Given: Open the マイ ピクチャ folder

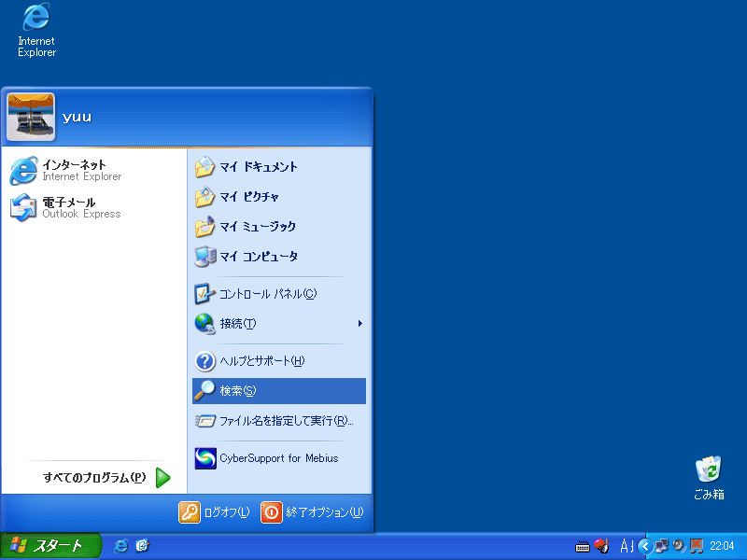Looking at the screenshot, I should (x=248, y=197).
